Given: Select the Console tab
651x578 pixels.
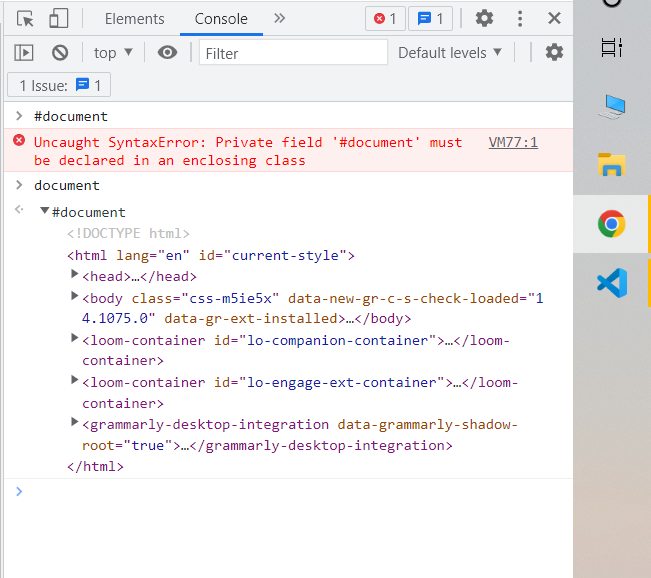Looking at the screenshot, I should coord(221,19).
